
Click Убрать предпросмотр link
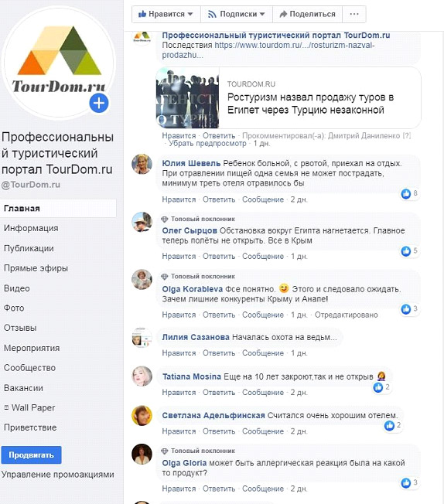207,143
